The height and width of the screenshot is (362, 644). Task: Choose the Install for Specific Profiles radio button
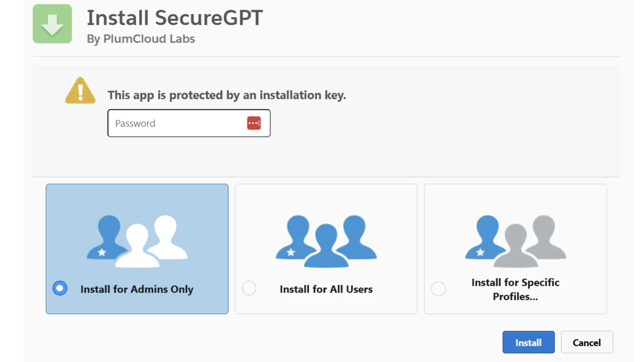point(438,289)
